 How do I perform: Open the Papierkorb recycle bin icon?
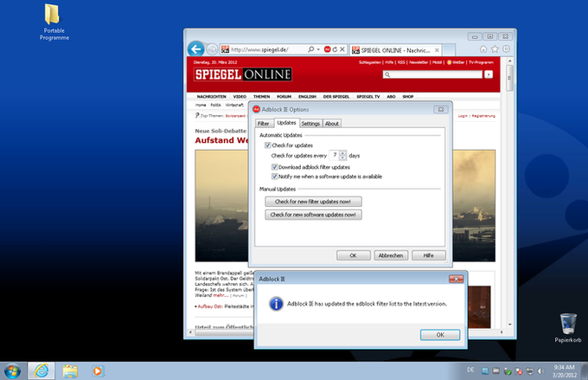(568, 328)
